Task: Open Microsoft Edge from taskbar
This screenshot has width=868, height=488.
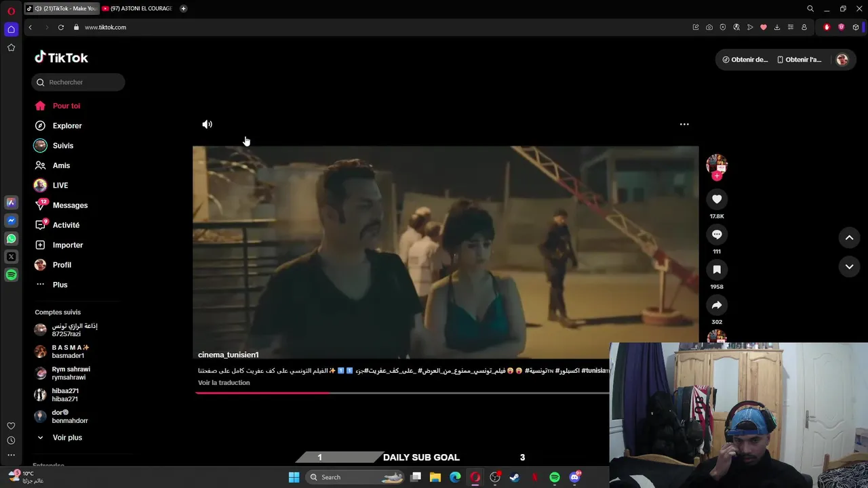Action: click(x=455, y=477)
